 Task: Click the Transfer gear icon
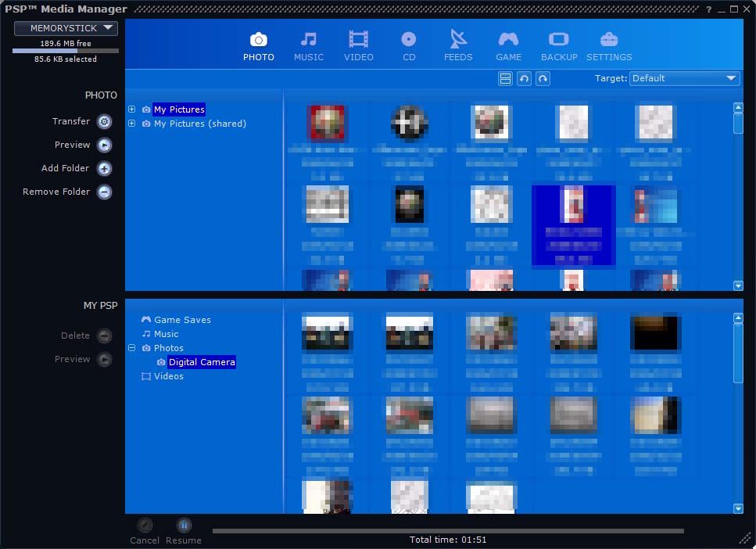pyautogui.click(x=104, y=121)
